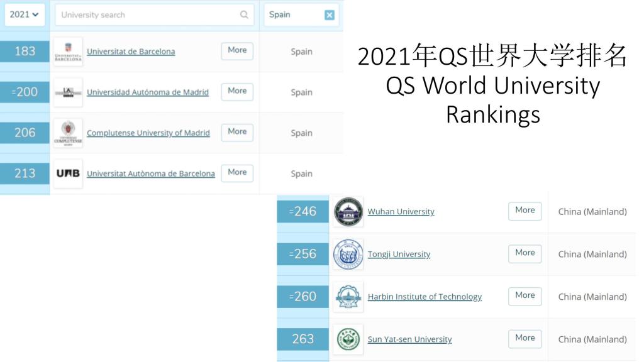Screen dimensions: 644x362
Task: Focus the University search field
Action: tap(154, 15)
